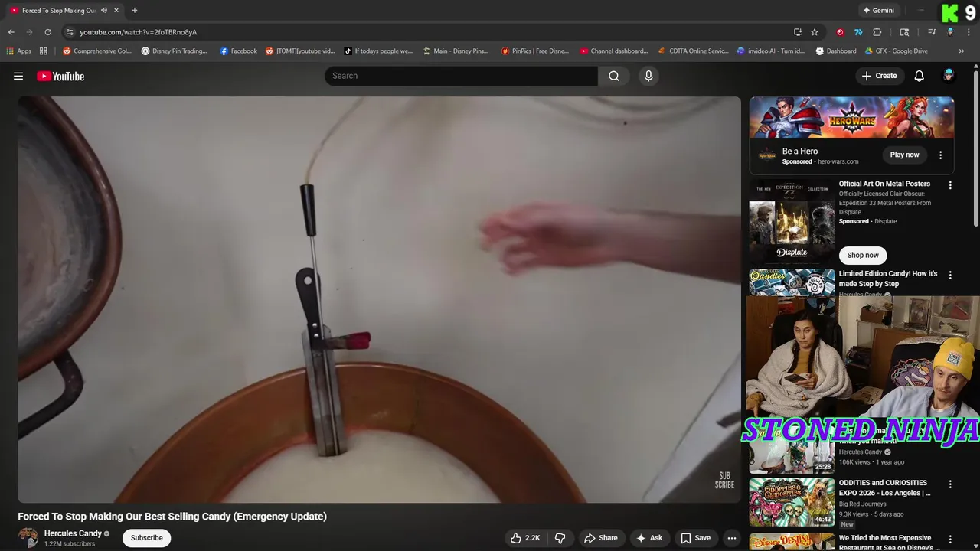Open the YouTube guide hamburger menu
The height and width of the screenshot is (551, 980).
tap(18, 76)
